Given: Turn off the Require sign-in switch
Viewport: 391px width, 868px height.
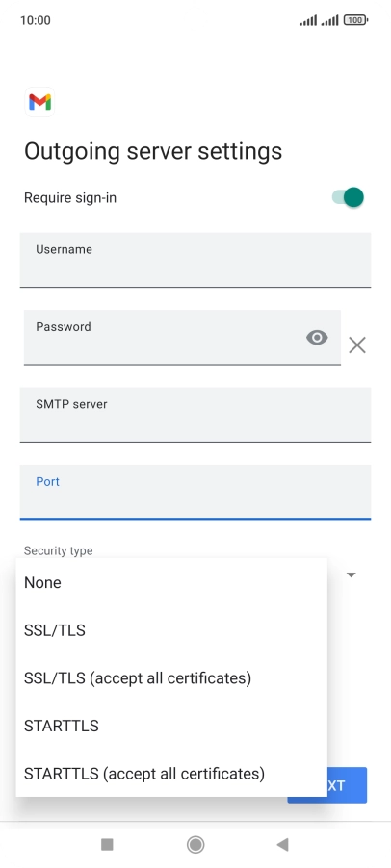Looking at the screenshot, I should pyautogui.click(x=349, y=197).
